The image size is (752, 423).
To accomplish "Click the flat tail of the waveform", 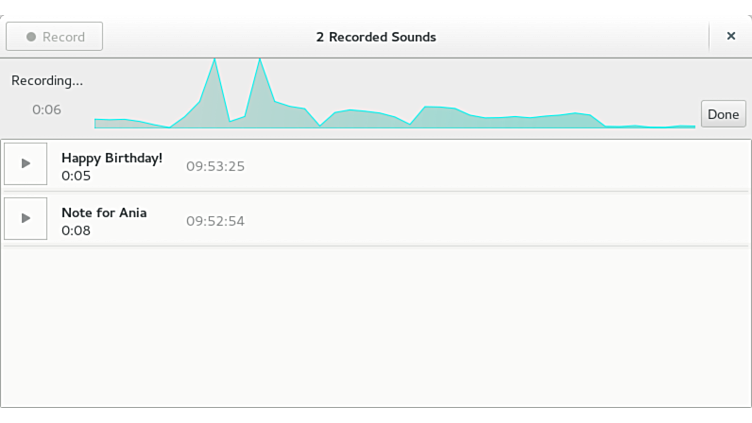I will (x=650, y=126).
